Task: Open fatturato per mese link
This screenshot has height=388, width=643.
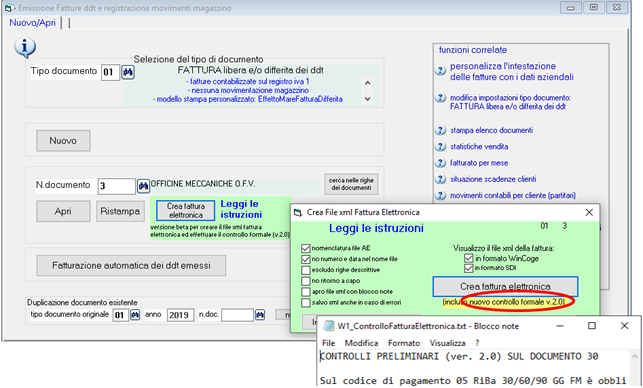Action: 479,163
